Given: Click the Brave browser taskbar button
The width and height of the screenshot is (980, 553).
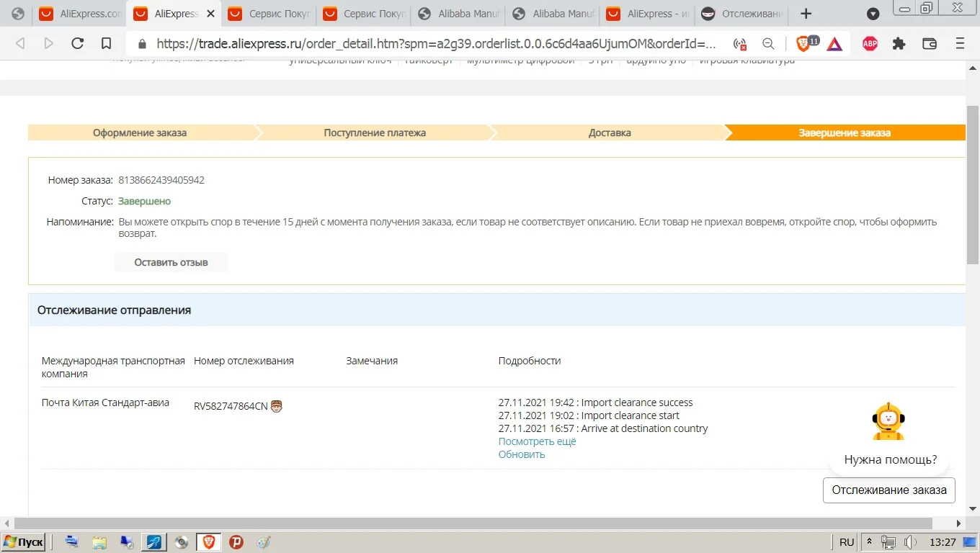Looking at the screenshot, I should [x=209, y=542].
